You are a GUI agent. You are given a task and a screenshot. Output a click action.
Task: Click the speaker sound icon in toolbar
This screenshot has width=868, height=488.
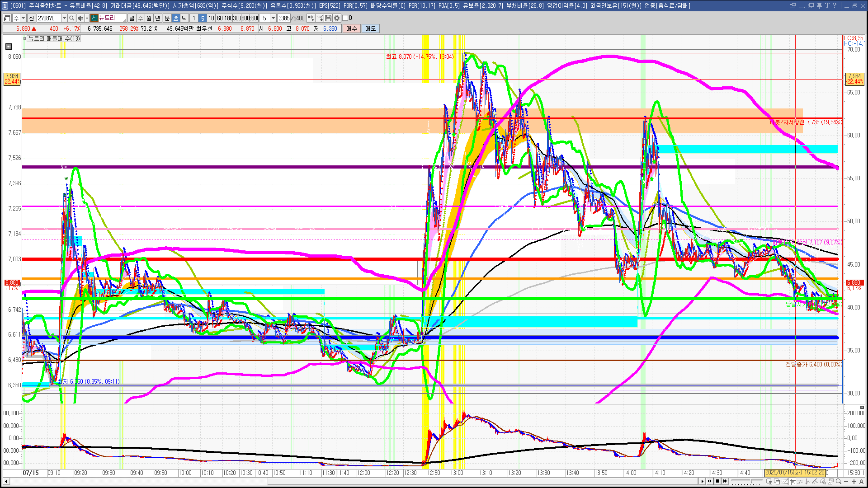(80, 18)
